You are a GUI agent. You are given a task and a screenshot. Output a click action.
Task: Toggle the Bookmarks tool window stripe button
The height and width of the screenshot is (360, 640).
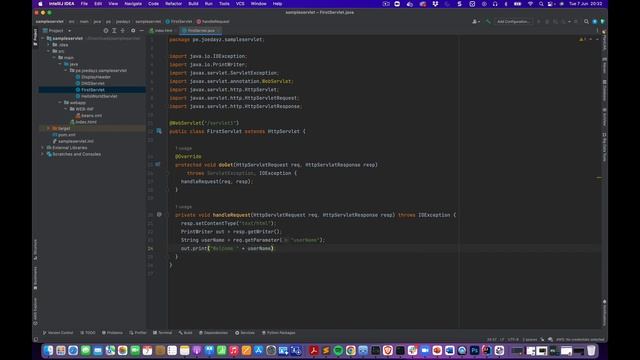(x=36, y=278)
